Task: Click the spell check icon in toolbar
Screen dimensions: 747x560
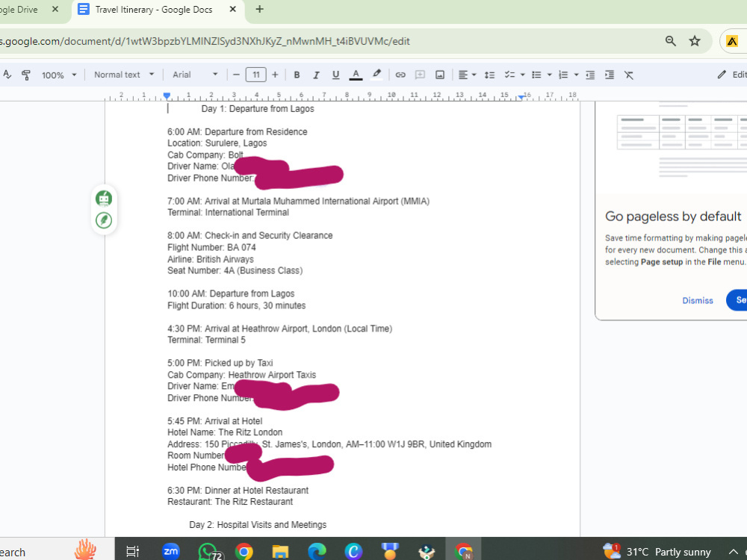Action: [6, 75]
